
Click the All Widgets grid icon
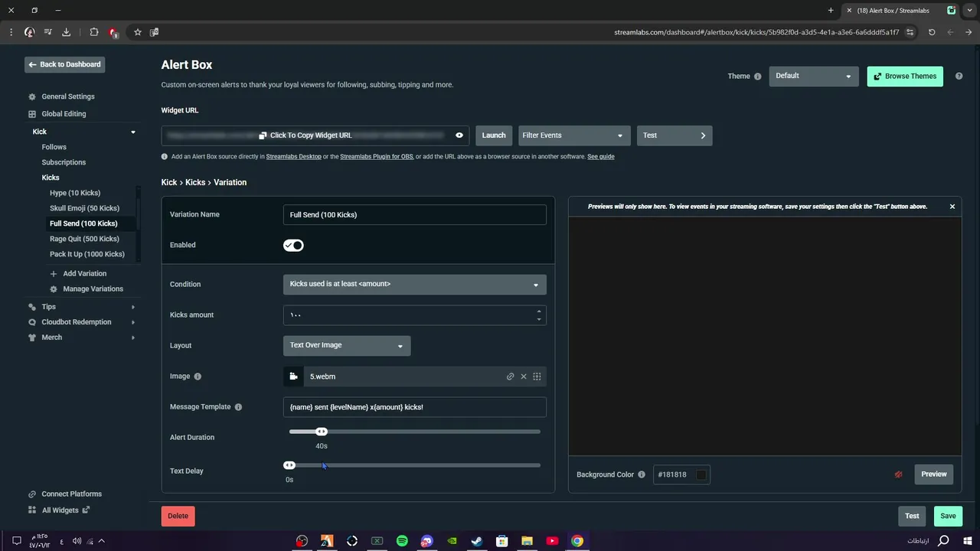pyautogui.click(x=32, y=510)
